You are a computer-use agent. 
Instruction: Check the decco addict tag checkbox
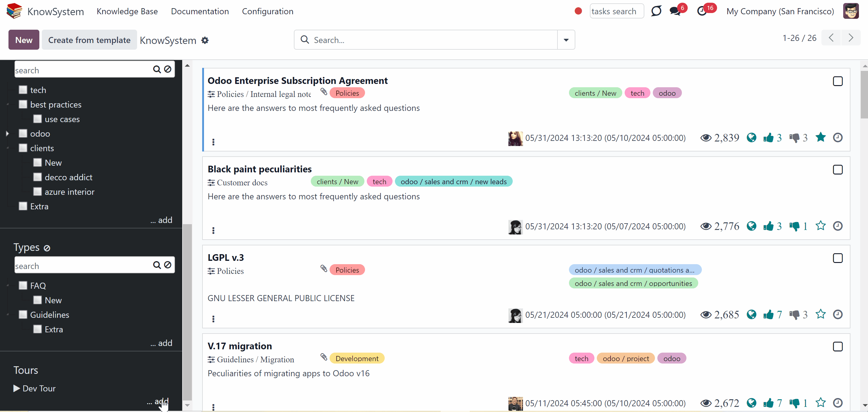click(38, 177)
